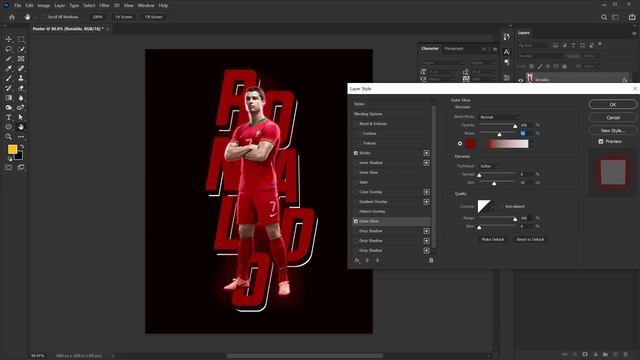Screen dimensions: 640x360
Task: Click the Fill Screen button
Action: [x=153, y=17]
